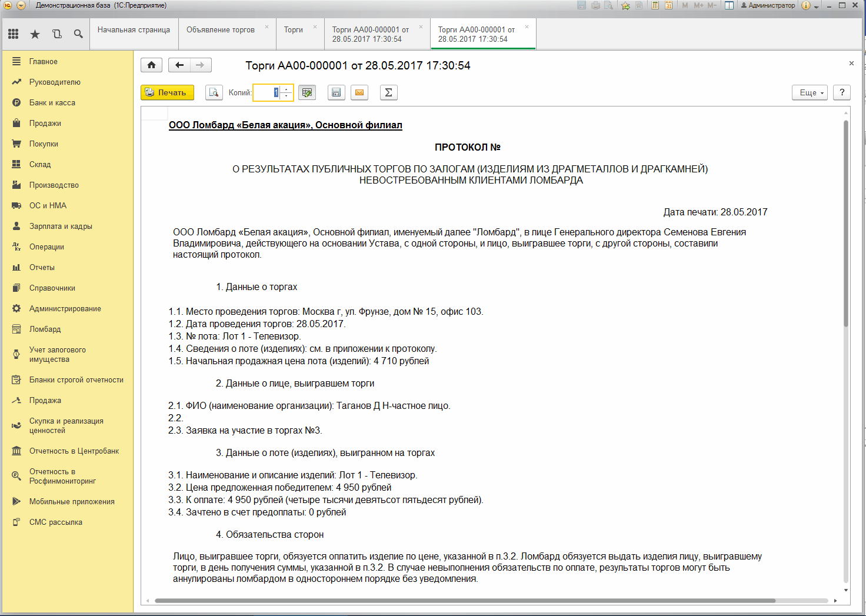This screenshot has height=616, width=866.
Task: Open the History icon in top panel
Action: pyautogui.click(x=57, y=34)
